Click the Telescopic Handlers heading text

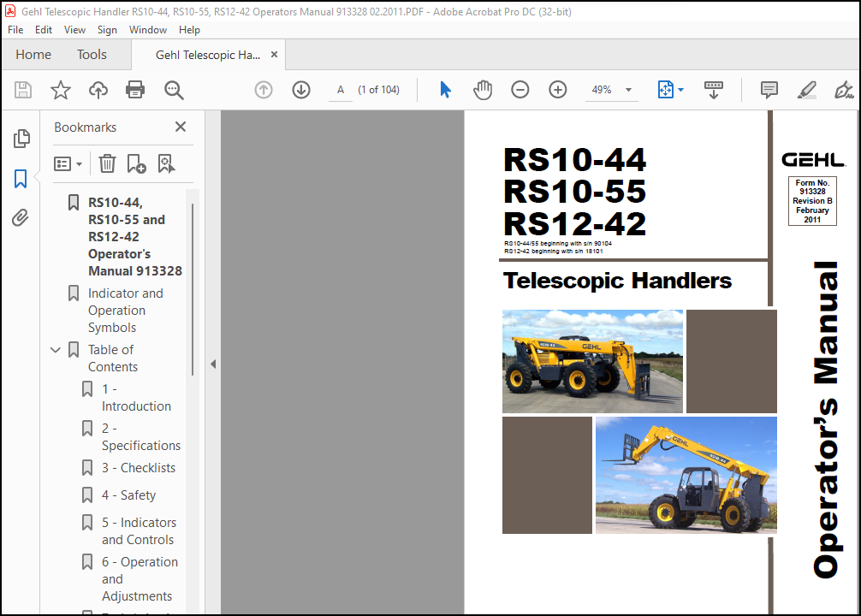coord(617,281)
